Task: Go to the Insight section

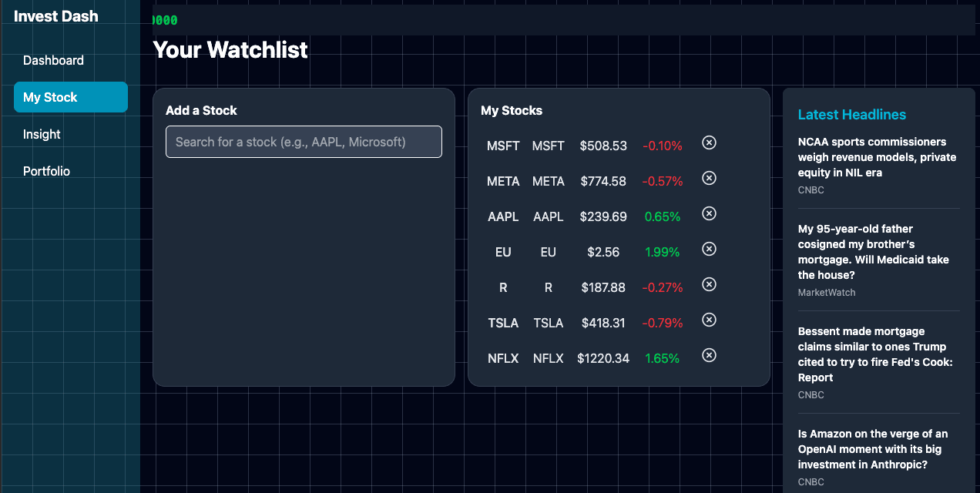Action: coord(71,134)
